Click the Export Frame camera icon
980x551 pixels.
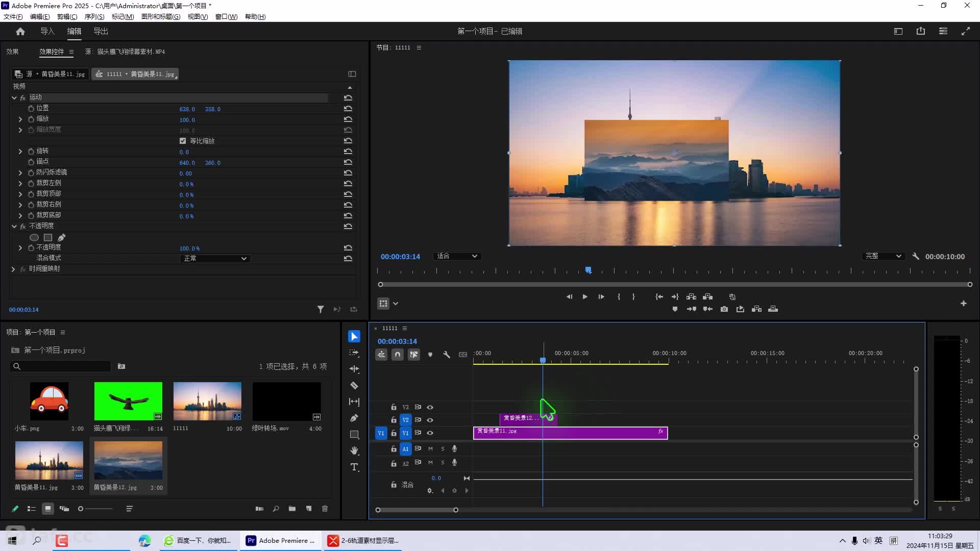[x=724, y=309]
